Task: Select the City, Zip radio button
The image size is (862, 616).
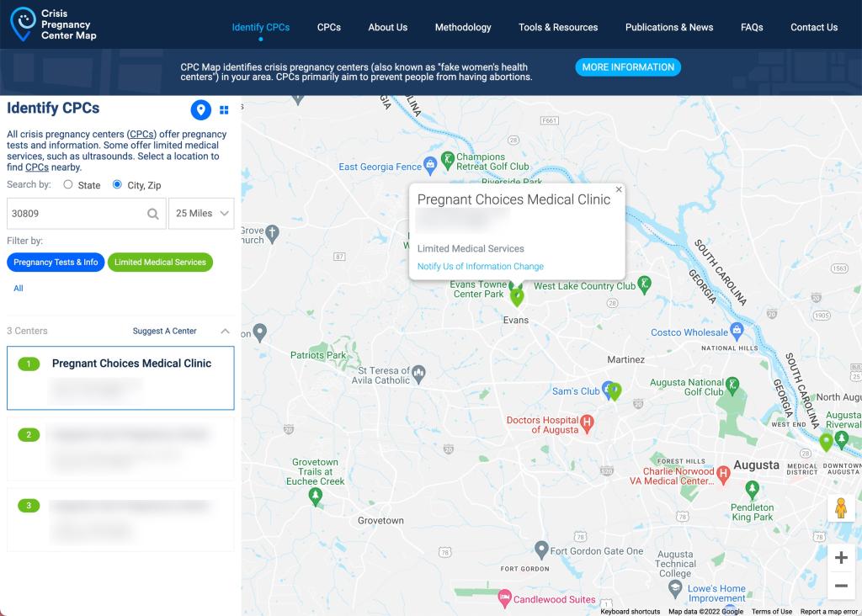Action: click(117, 185)
